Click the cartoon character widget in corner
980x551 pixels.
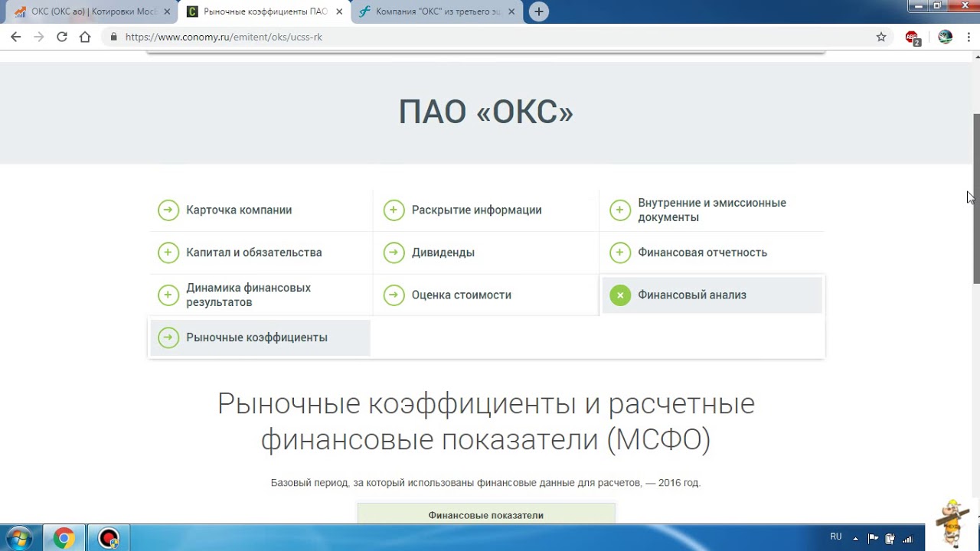pos(953,523)
